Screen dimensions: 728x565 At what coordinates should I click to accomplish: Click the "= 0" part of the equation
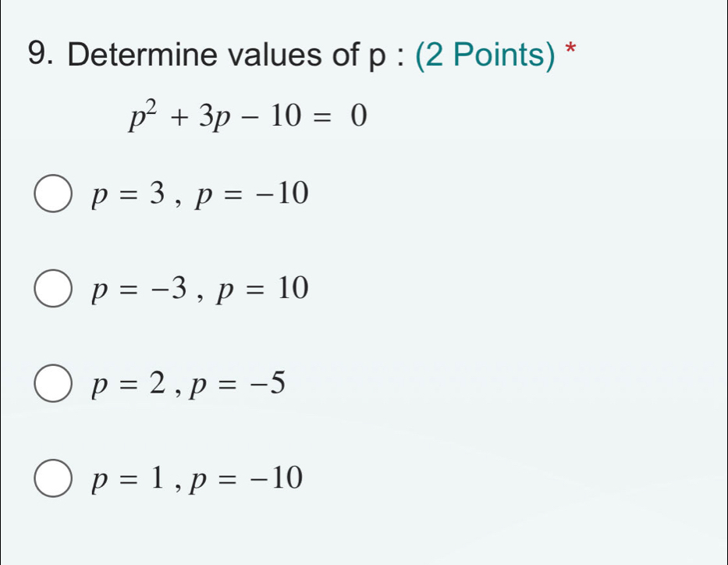click(342, 118)
